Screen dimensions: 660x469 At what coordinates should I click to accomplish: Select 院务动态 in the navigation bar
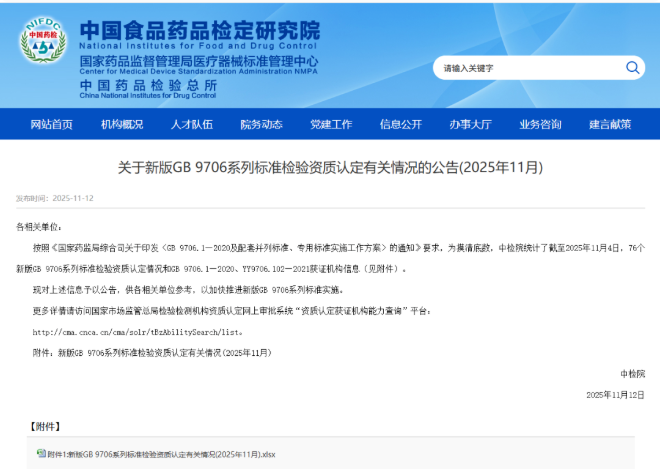click(x=261, y=125)
